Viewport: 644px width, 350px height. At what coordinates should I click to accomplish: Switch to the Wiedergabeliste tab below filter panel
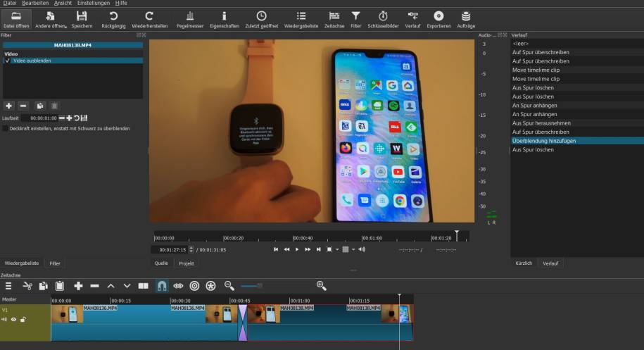[22, 263]
